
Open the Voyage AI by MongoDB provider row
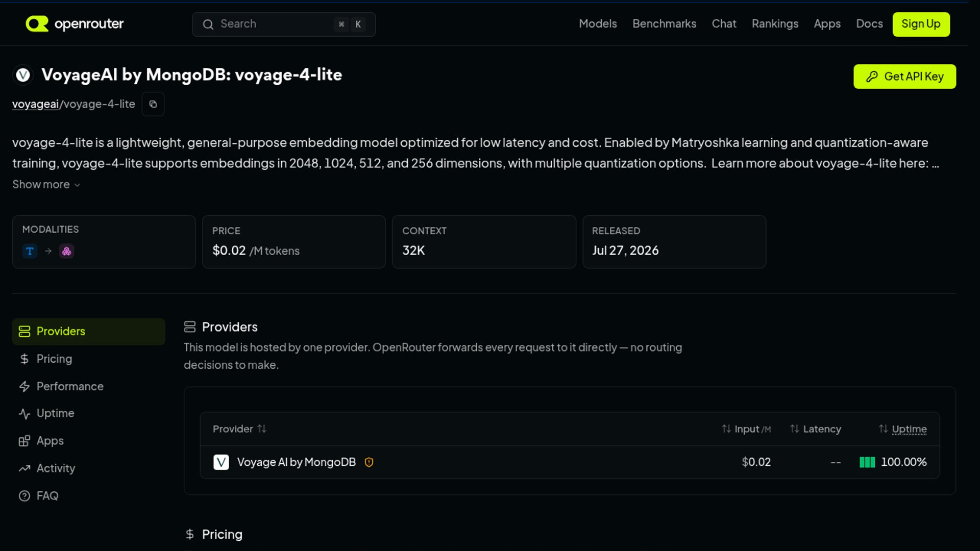click(570, 462)
